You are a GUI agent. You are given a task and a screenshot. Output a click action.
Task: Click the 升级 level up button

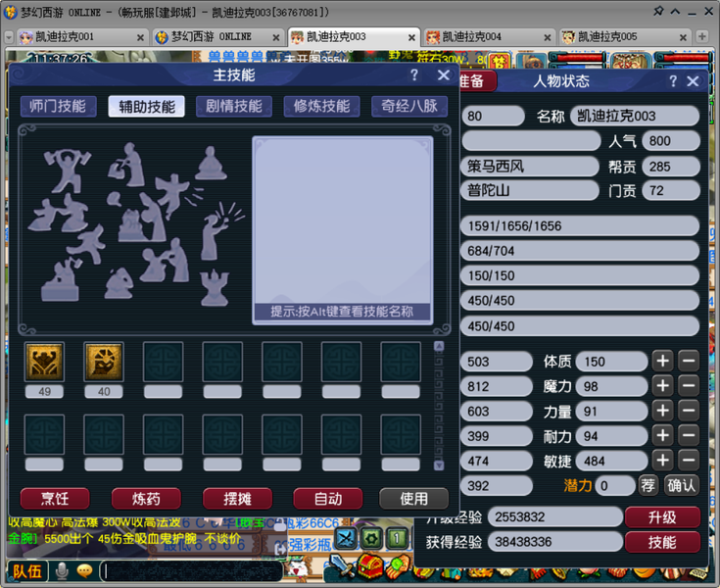662,517
